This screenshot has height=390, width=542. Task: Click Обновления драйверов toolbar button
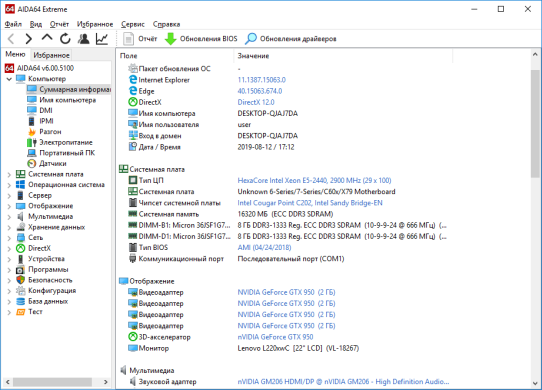(290, 39)
